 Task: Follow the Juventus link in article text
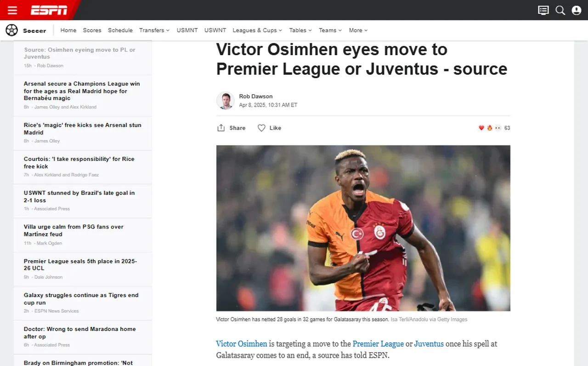pos(429,344)
